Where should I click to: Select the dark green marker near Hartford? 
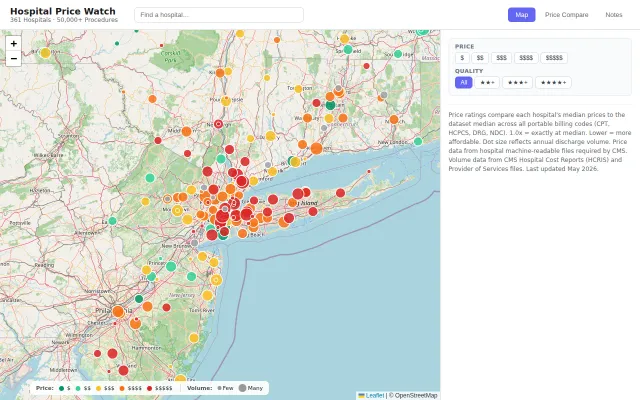[x=330, y=105]
